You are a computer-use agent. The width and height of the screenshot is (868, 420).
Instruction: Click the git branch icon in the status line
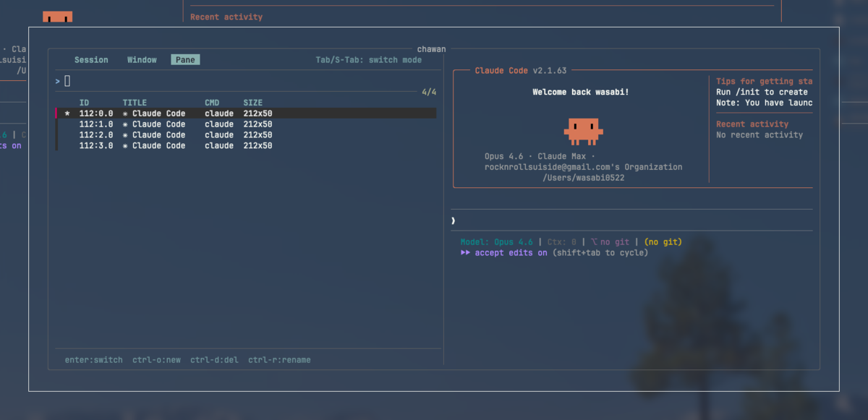pos(594,242)
